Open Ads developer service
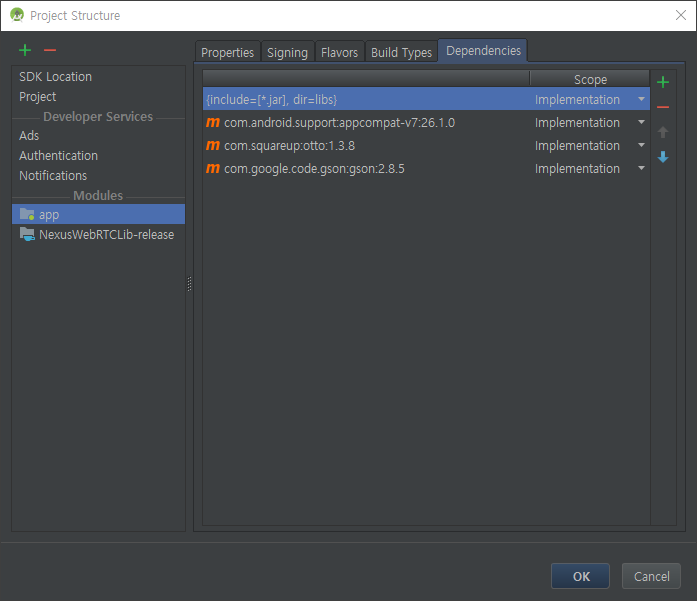 pyautogui.click(x=98, y=136)
